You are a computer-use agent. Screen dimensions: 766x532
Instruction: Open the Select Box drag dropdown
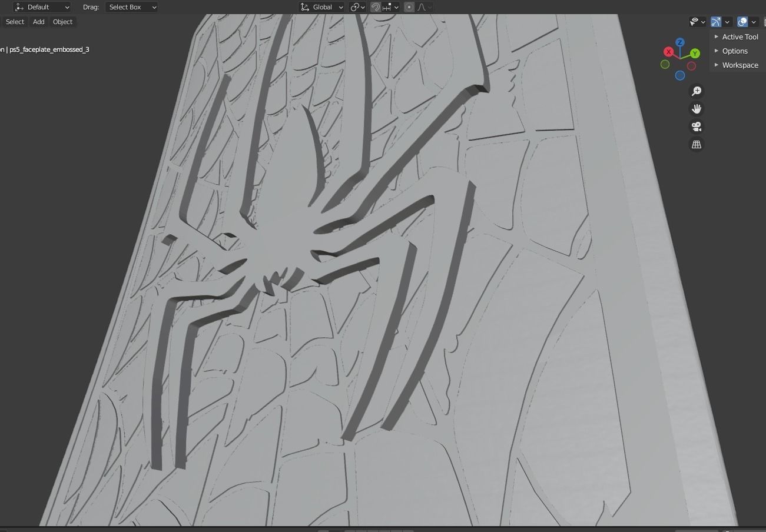(x=132, y=7)
